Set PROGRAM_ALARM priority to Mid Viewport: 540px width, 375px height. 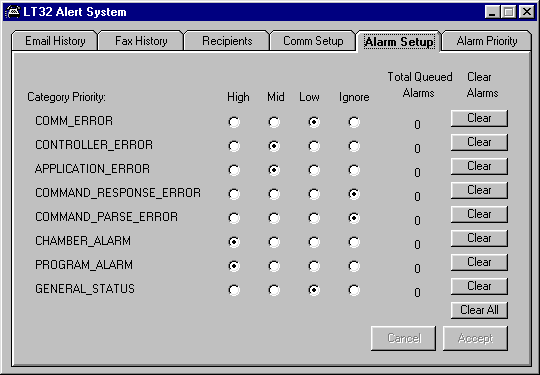(274, 266)
